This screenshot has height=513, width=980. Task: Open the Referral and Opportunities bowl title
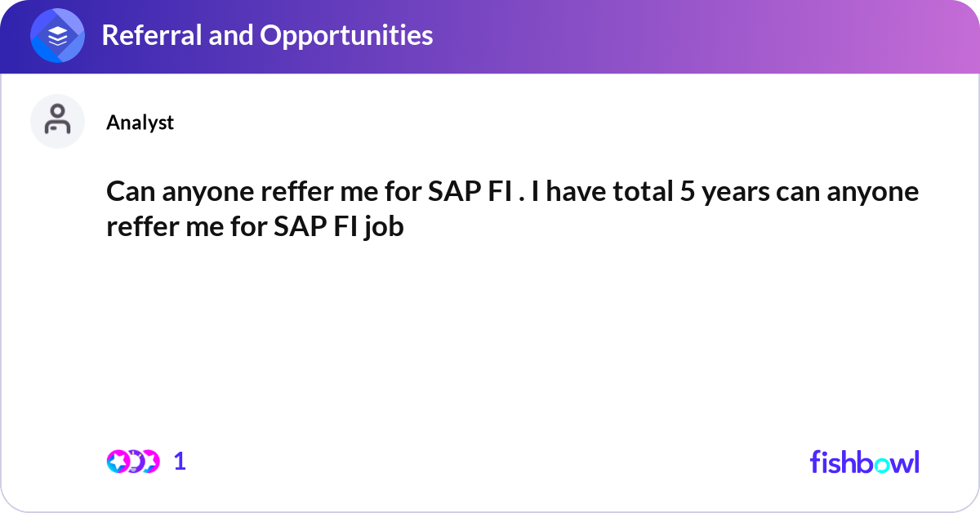(x=266, y=35)
